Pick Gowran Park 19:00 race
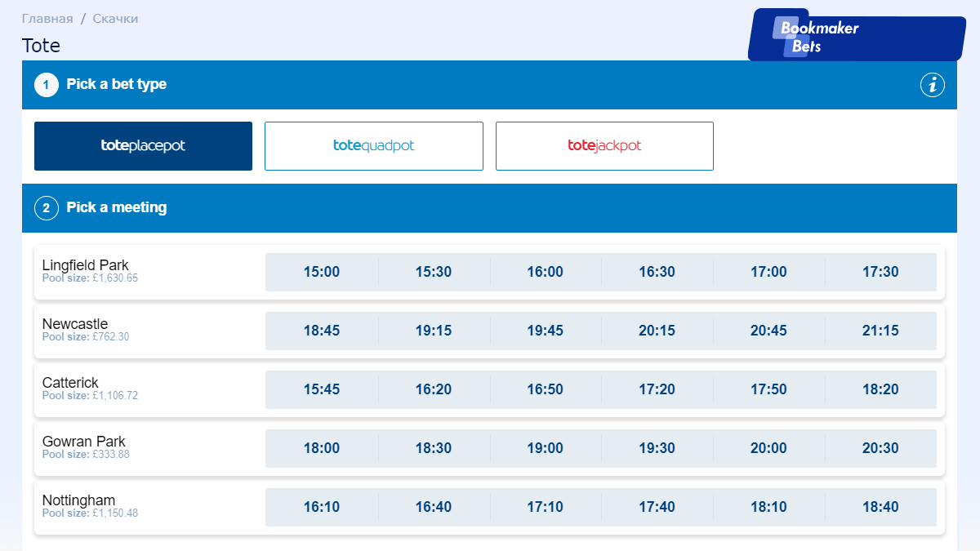The width and height of the screenshot is (980, 551). pos(545,448)
